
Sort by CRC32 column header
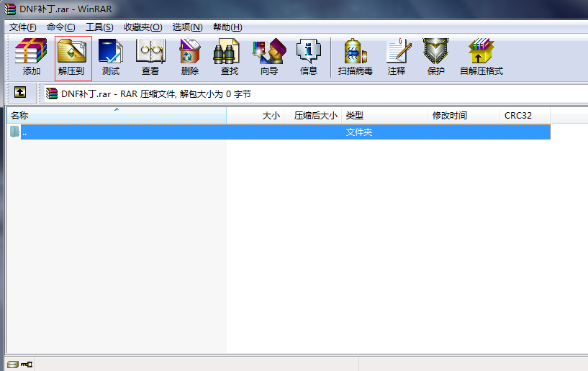525,116
